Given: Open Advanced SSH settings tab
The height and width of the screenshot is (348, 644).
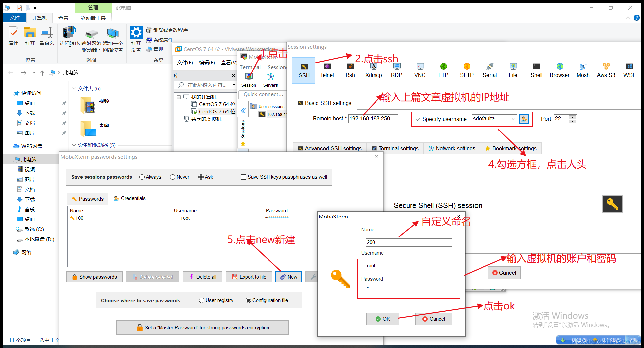Looking at the screenshot, I should (x=330, y=148).
